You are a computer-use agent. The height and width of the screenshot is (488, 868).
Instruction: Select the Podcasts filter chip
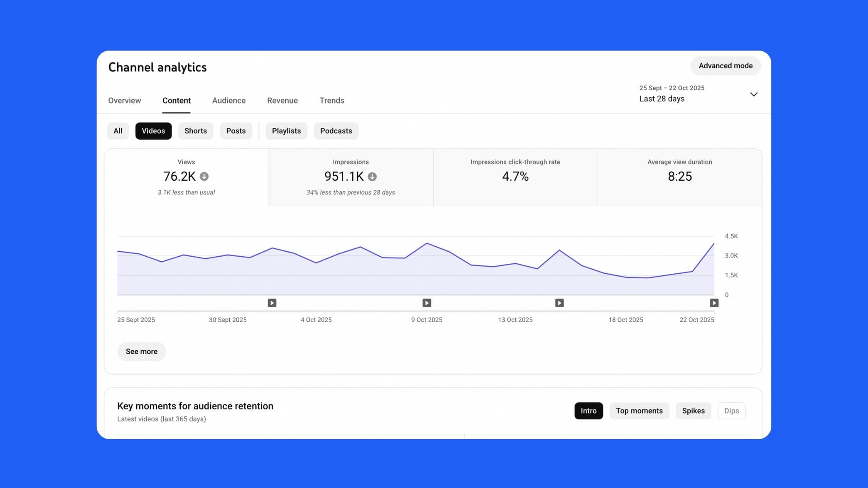(336, 131)
